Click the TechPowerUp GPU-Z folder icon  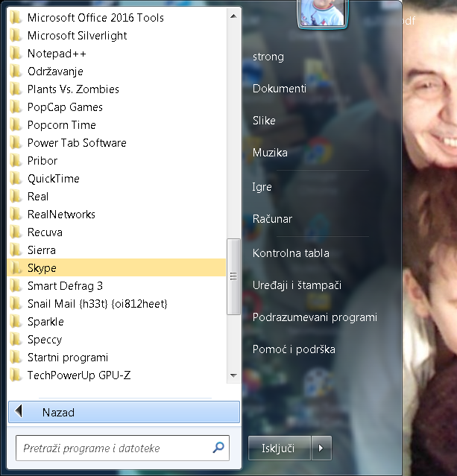pos(15,375)
